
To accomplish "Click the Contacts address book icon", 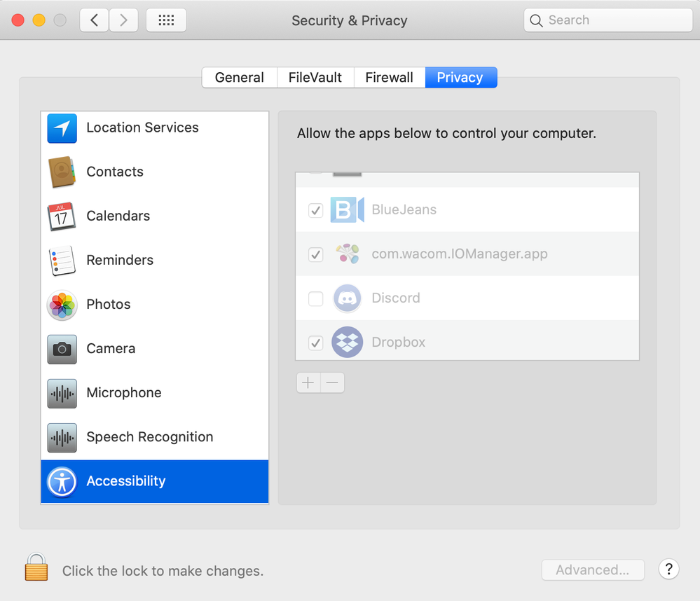I will pos(62,172).
